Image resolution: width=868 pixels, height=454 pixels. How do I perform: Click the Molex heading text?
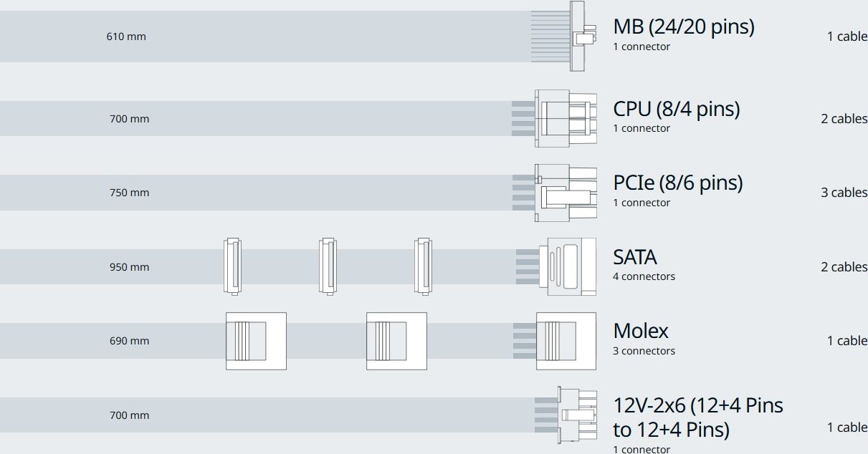tap(641, 331)
